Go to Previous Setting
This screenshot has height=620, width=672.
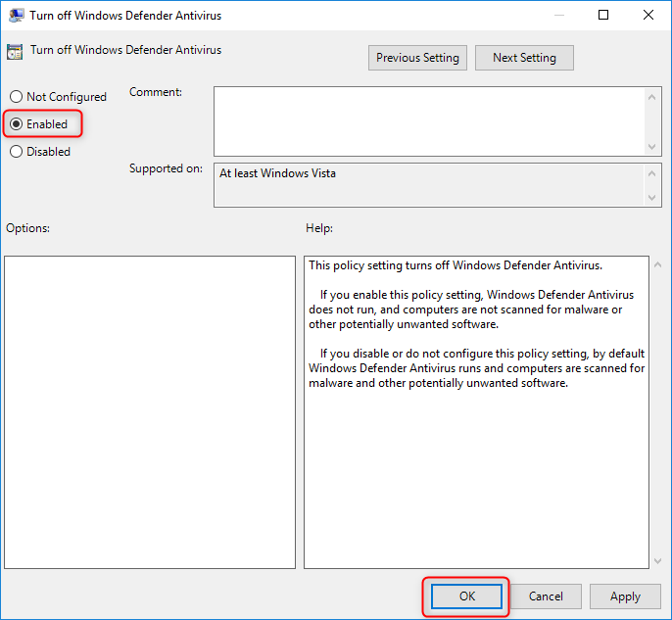click(417, 58)
